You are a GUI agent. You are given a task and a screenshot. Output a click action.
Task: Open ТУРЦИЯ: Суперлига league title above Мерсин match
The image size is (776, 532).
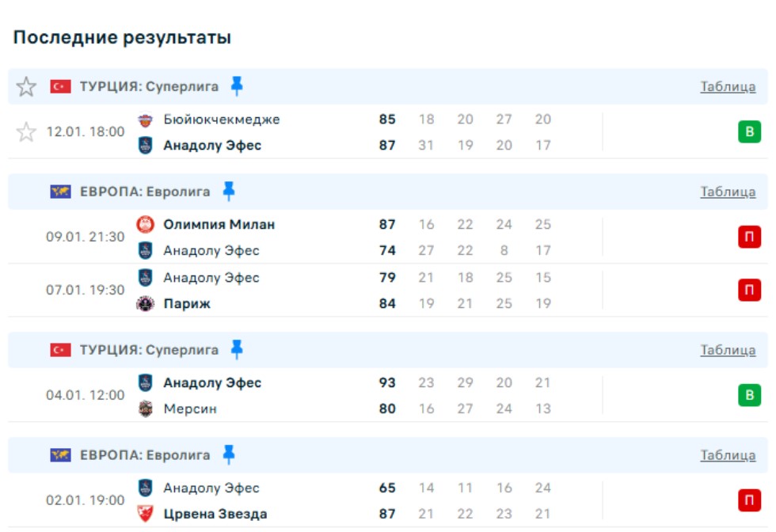pyautogui.click(x=149, y=350)
